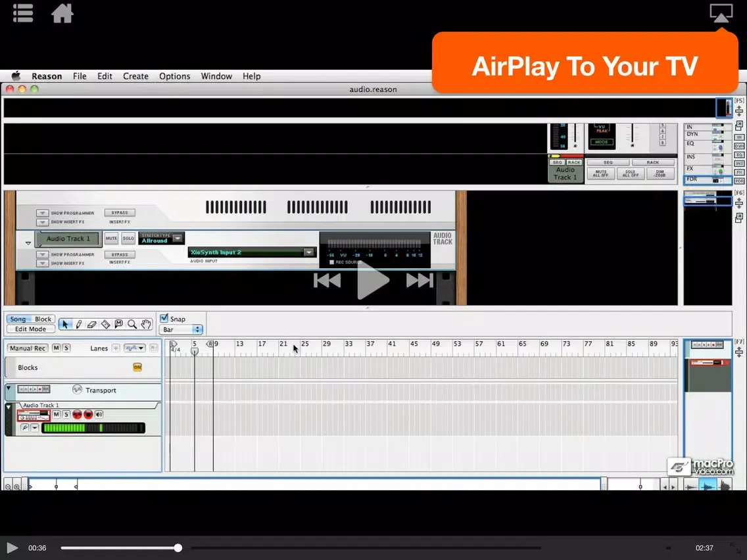Open the Apple menu

pyautogui.click(x=16, y=76)
